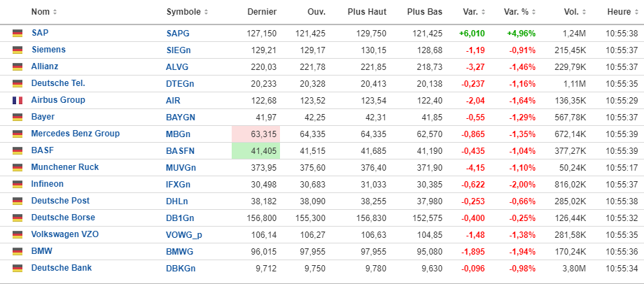Click the flag icon next to Siemens
The image size is (644, 284).
[17, 50]
